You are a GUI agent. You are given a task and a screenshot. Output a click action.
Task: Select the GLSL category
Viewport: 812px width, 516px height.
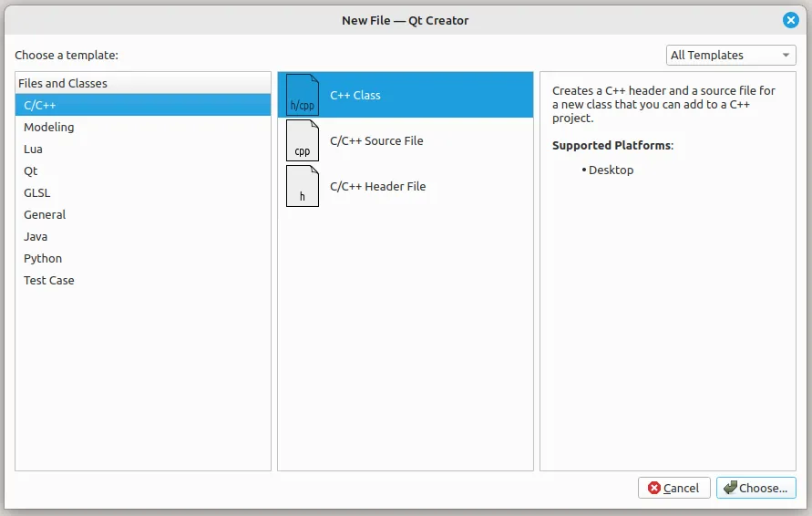click(143, 192)
